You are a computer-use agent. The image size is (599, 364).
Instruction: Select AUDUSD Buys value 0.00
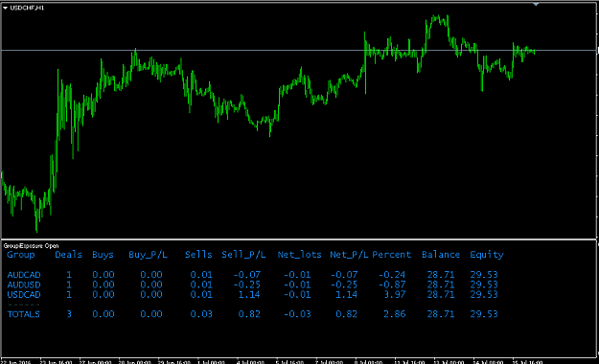pos(104,284)
